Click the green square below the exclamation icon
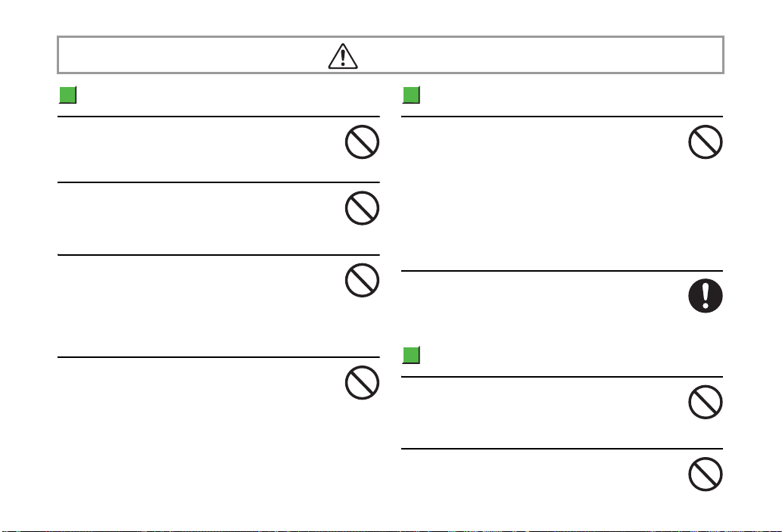Screen dimensions: 782x532 click(x=411, y=355)
